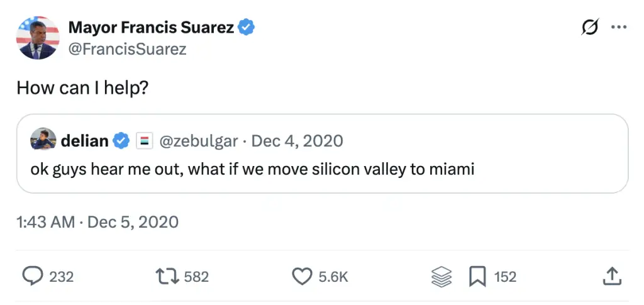This screenshot has width=644, height=305.
Task: Open delian's small avatar
Action: tap(43, 141)
